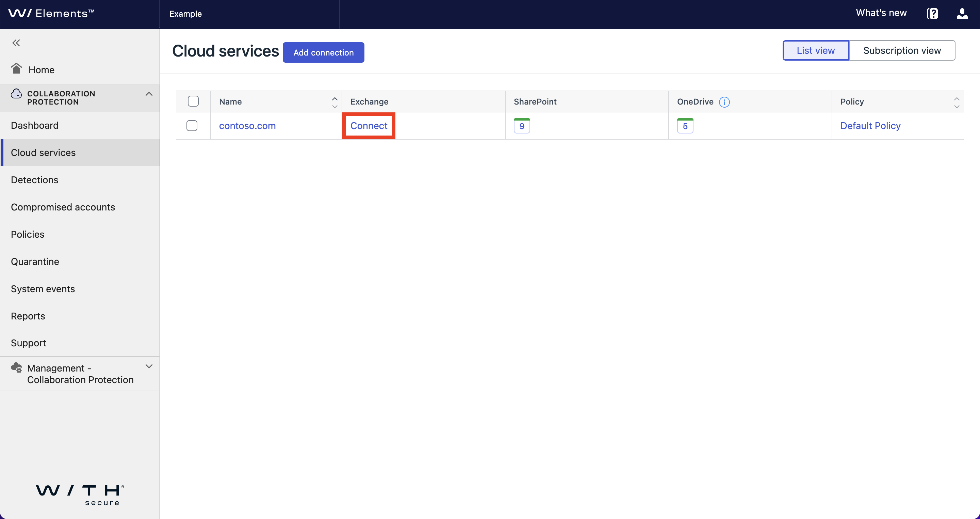This screenshot has width=980, height=519.
Task: Collapse the sidebar with double-chevron icon
Action: coord(16,43)
